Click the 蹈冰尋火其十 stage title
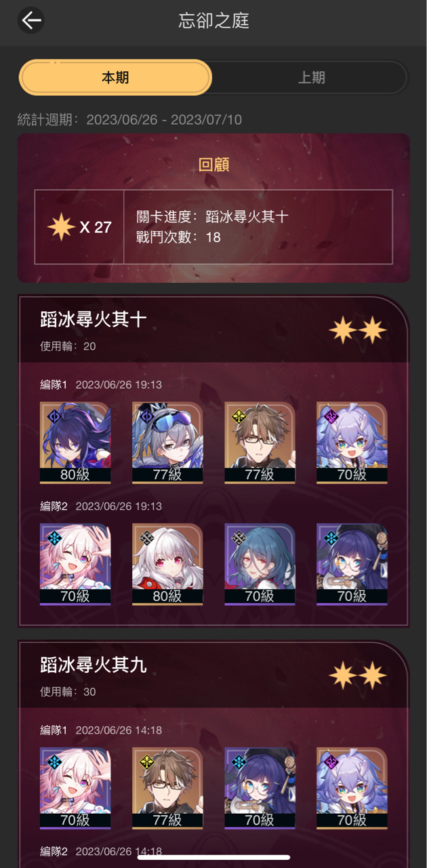 pos(94,319)
